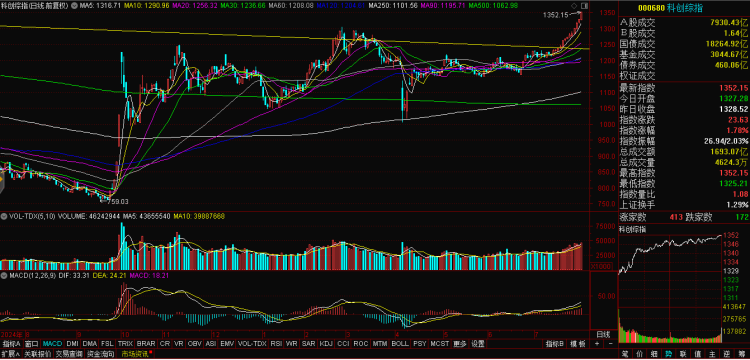The height and width of the screenshot is (360, 750).
Task: Select the 势 trend view button
Action: (668, 354)
